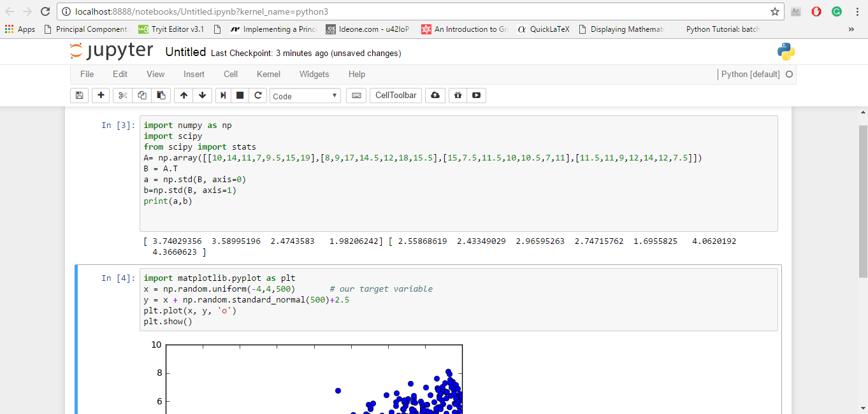Go back with the browser back arrow
The height and width of the screenshot is (414, 868).
click(10, 11)
